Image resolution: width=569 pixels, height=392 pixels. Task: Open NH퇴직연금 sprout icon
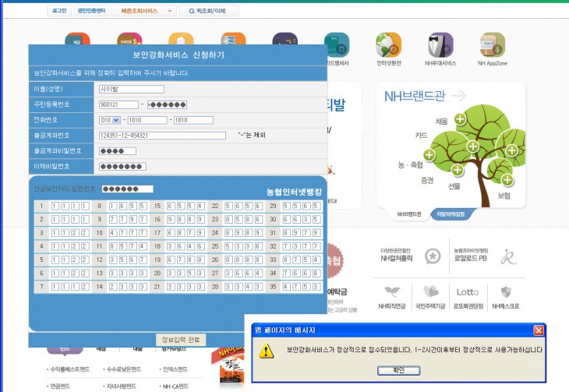click(x=392, y=291)
